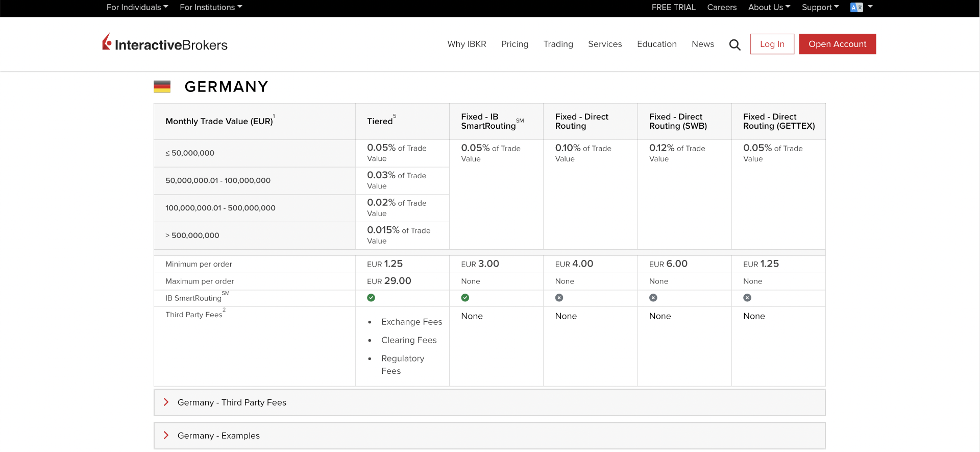Expand Germany - Examples section
This screenshot has width=980, height=452.
tap(218, 436)
